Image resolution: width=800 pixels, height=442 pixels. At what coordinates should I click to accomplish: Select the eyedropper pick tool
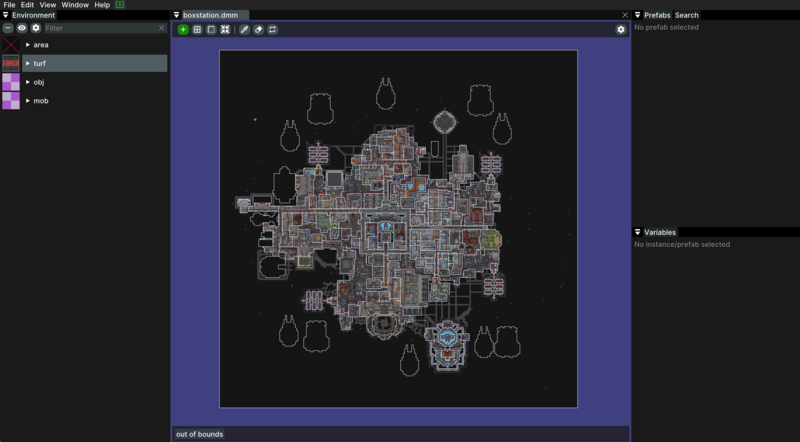(244, 30)
